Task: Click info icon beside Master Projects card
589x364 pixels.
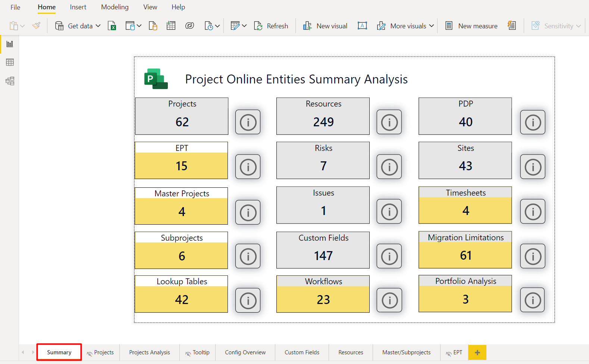Action: (248, 212)
